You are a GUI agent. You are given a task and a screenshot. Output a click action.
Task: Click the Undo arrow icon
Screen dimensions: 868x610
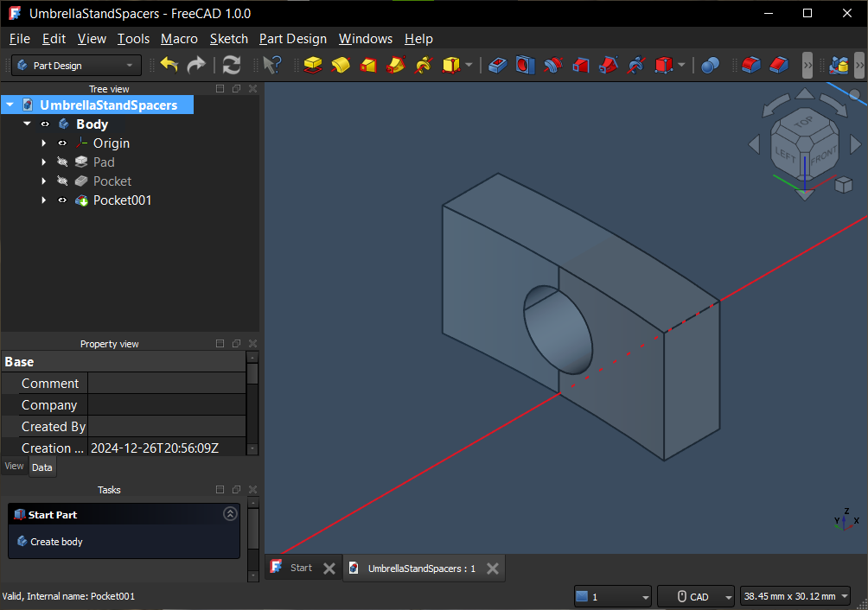[169, 66]
